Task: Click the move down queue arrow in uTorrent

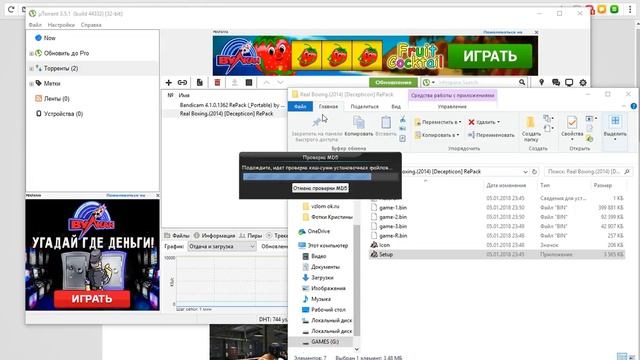Action: click(x=280, y=82)
